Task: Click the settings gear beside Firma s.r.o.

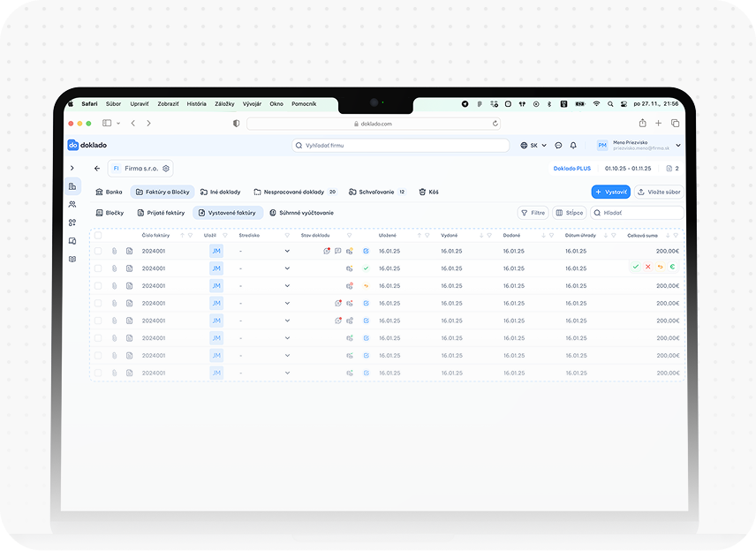Action: 166,169
